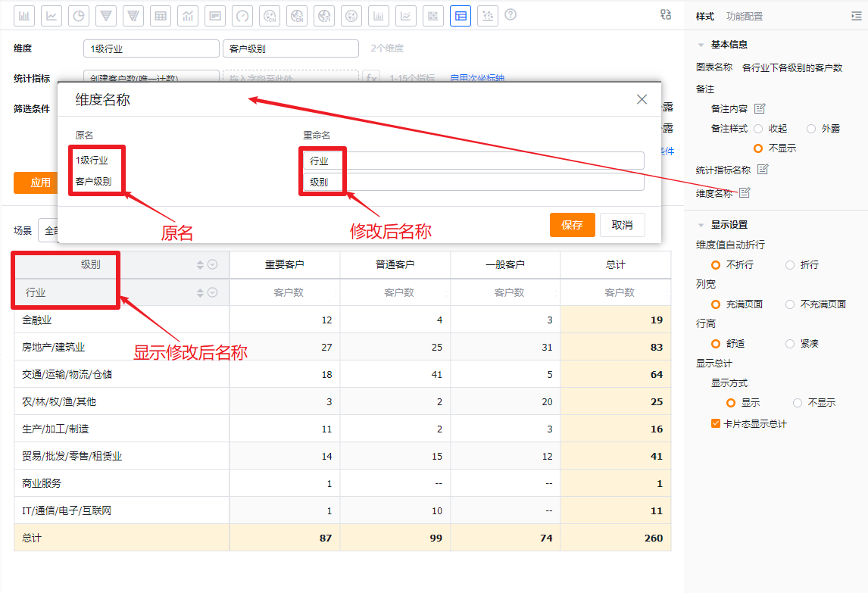Viewport: 868px width, 593px height.
Task: Switch to the 功能配置 tab
Action: tap(745, 16)
